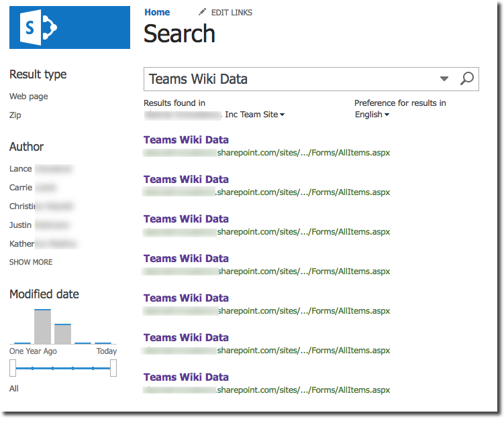Viewport: 504px width, 425px height.
Task: Go to the Home navigation link
Action: point(157,13)
